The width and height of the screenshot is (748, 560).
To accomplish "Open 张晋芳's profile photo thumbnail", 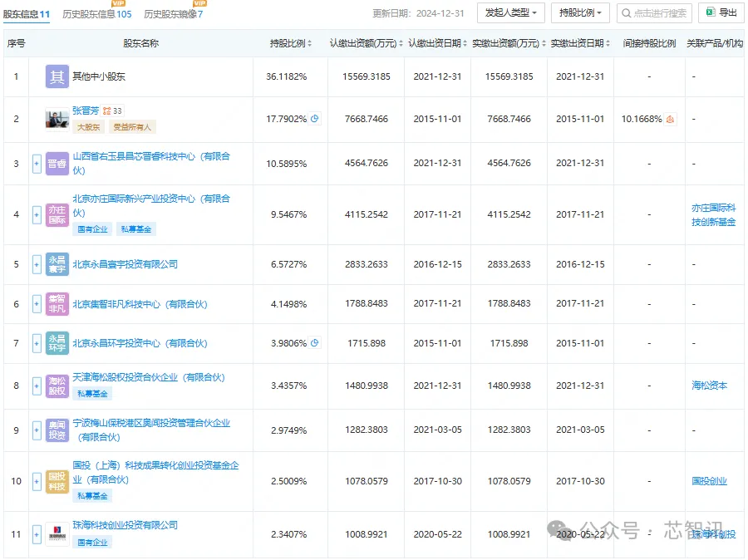I will click(57, 119).
